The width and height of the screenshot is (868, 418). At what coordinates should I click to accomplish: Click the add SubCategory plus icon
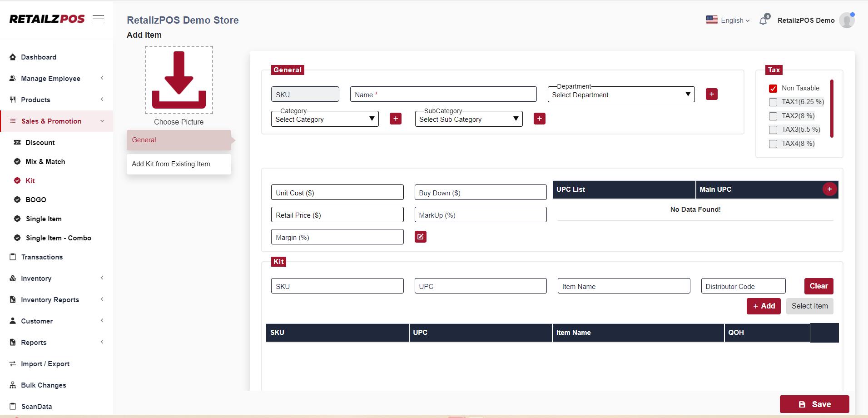[x=539, y=119]
